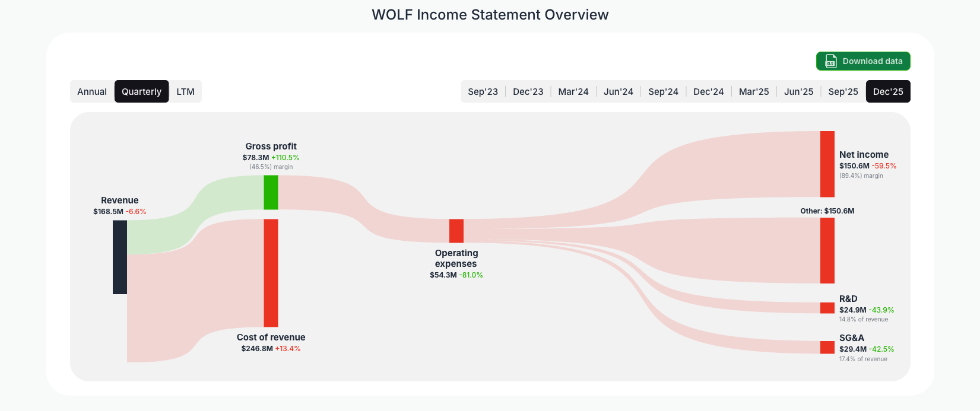The image size is (980, 411).
Task: Switch to the Annual view
Action: 92,91
